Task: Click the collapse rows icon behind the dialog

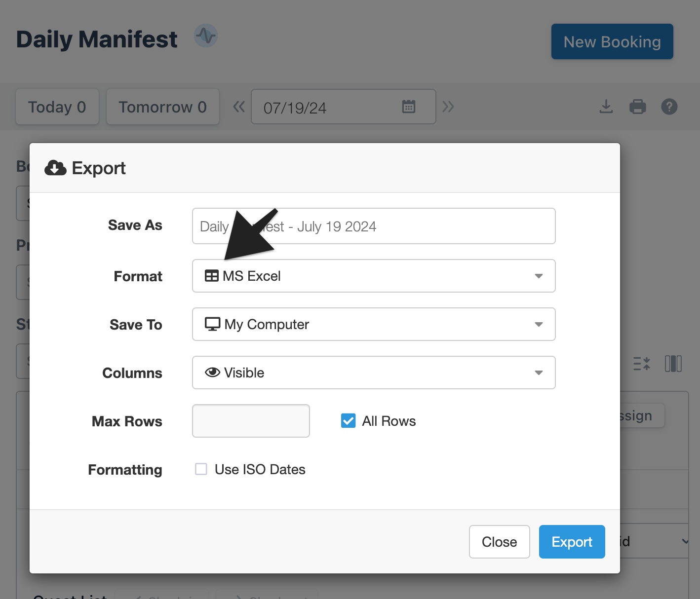Action: tap(642, 364)
